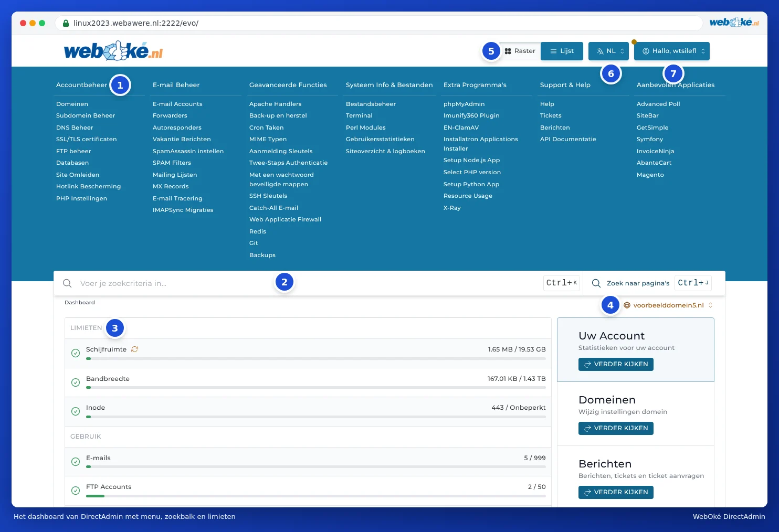Click the user avatar icon beside Hallo, wtsilefl
Screen dimensions: 779x532
[x=646, y=51]
